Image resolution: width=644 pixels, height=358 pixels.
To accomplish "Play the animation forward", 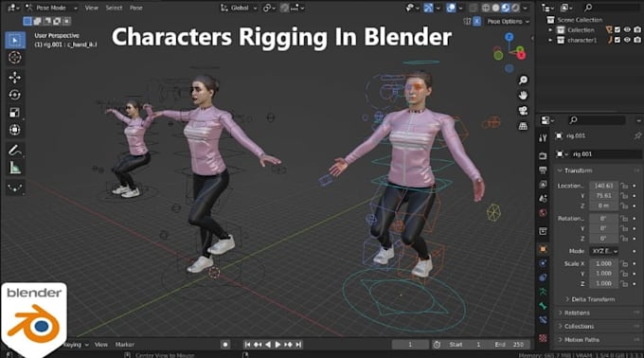I will click(278, 345).
